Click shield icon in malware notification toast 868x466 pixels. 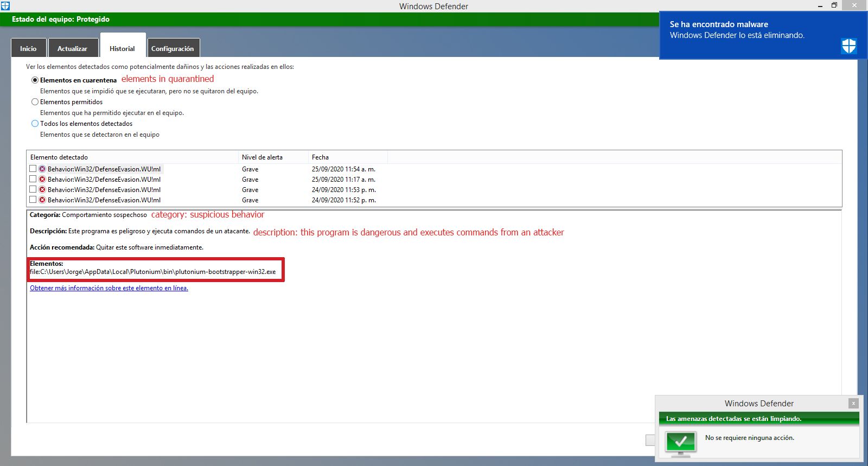point(849,46)
